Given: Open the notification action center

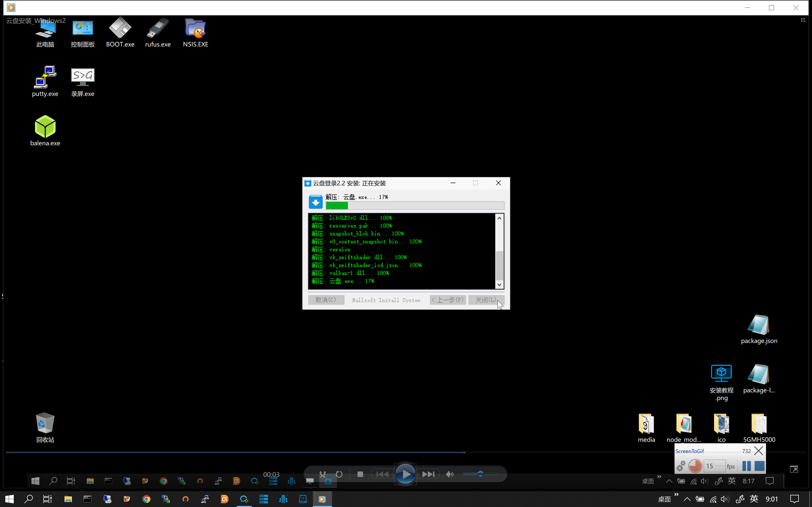Looking at the screenshot, I should point(794,499).
